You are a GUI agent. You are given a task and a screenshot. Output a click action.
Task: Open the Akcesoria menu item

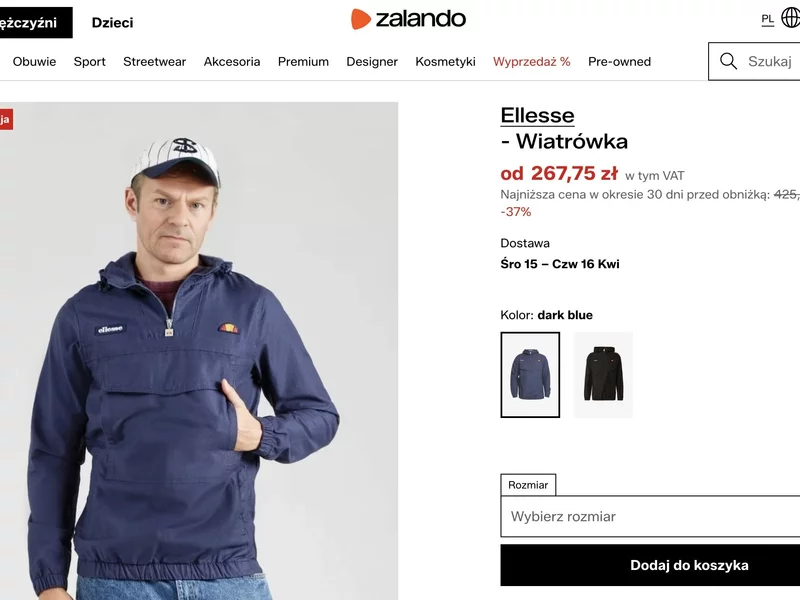tap(232, 61)
